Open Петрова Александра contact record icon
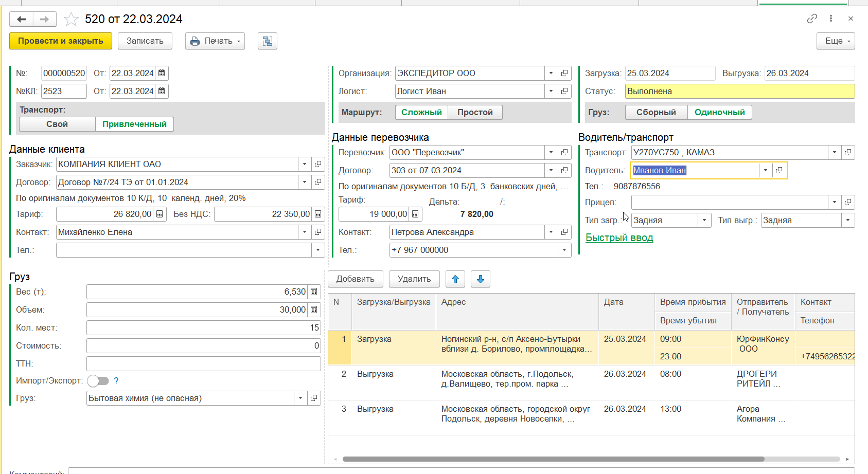 click(x=564, y=232)
